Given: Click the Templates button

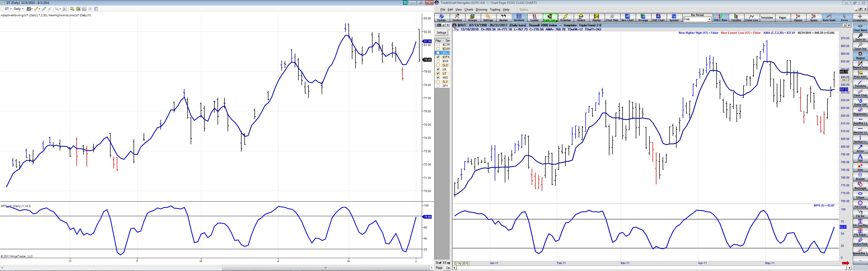Looking at the screenshot, I should tap(767, 18).
